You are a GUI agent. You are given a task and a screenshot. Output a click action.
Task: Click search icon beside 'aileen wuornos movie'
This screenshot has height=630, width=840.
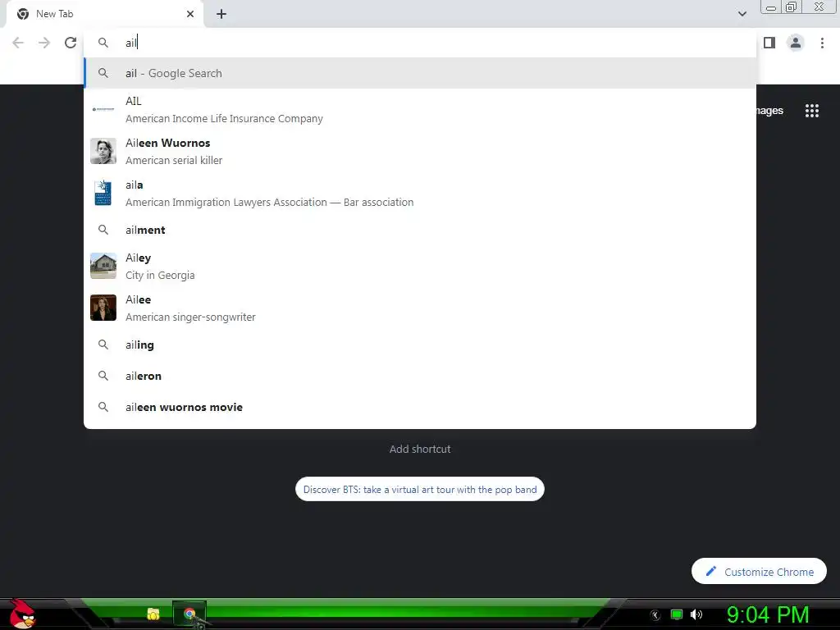[x=103, y=407]
